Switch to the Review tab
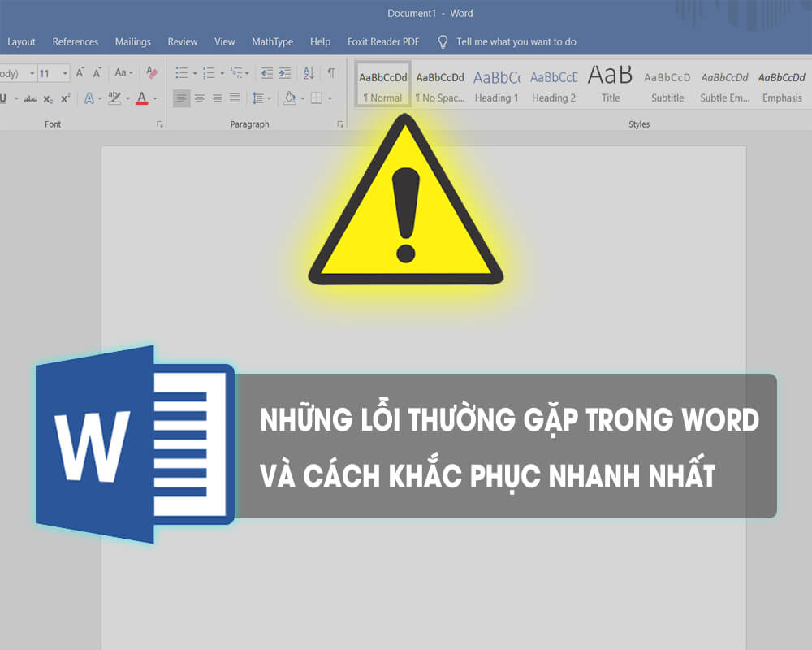Screen dimensions: 812x650 (x=182, y=42)
